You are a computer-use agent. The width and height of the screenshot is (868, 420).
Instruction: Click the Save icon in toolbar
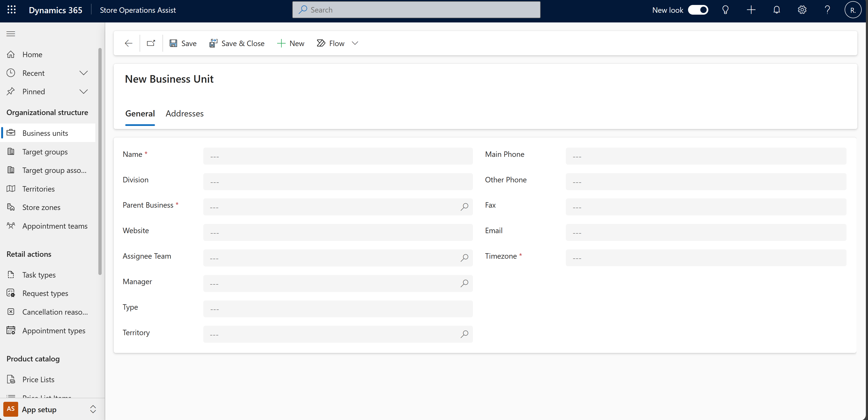click(173, 43)
